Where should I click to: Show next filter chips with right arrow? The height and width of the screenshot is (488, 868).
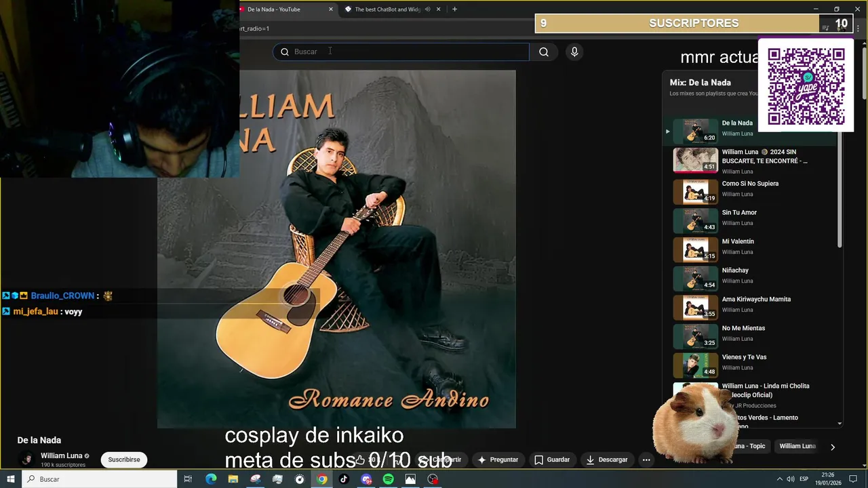pos(833,447)
